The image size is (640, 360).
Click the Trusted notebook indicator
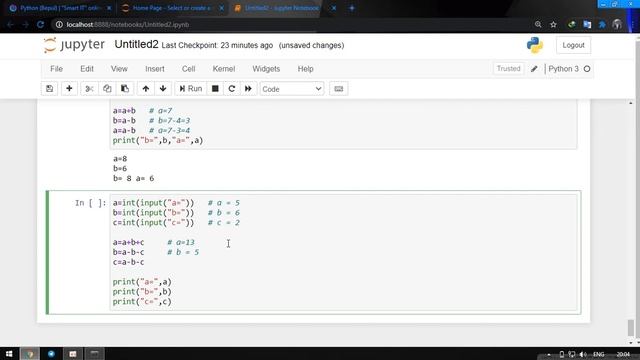[509, 69]
